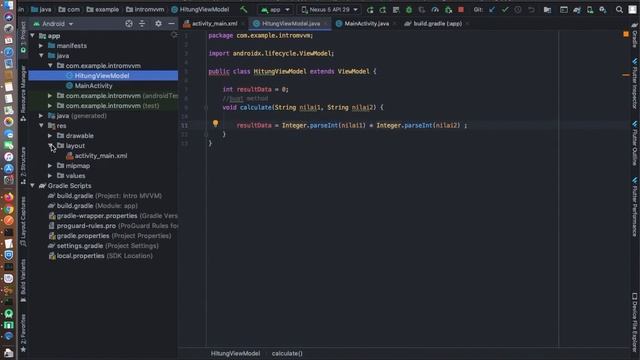640x360 pixels.
Task: Click the intromvvm breadcrumb
Action: (x=145, y=9)
